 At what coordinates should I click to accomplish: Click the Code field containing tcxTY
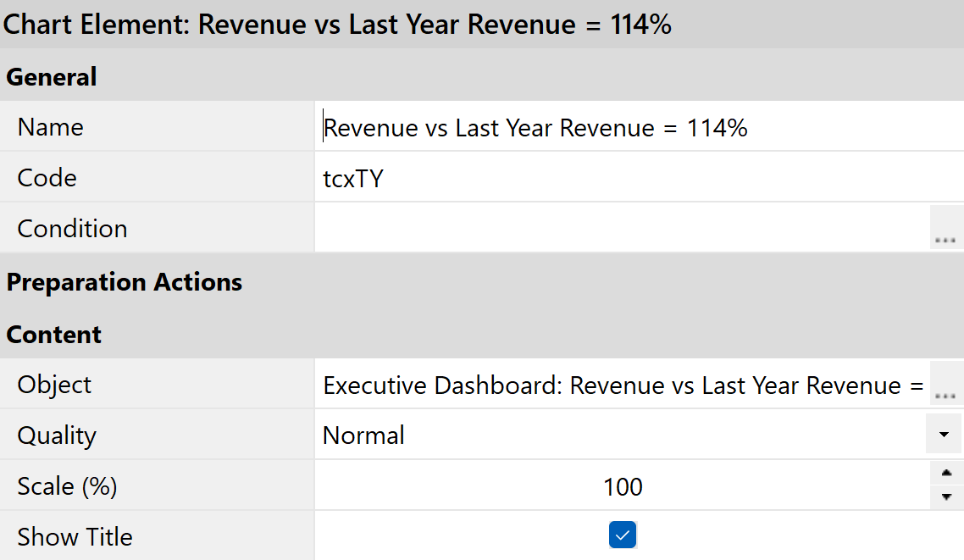[627, 178]
